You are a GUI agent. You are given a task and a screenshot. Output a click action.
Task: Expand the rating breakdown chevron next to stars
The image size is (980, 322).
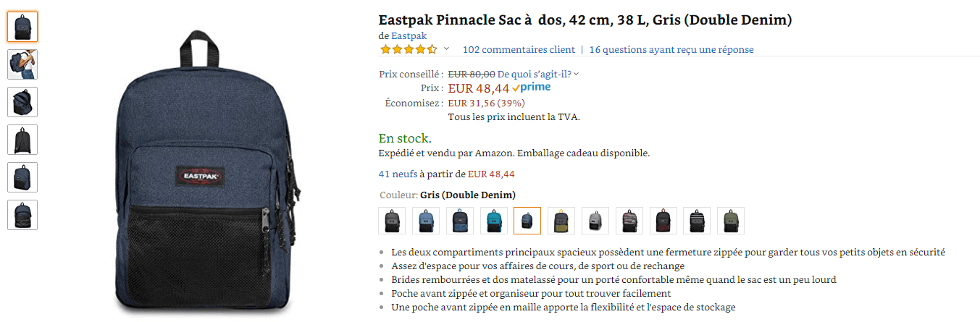[446, 49]
